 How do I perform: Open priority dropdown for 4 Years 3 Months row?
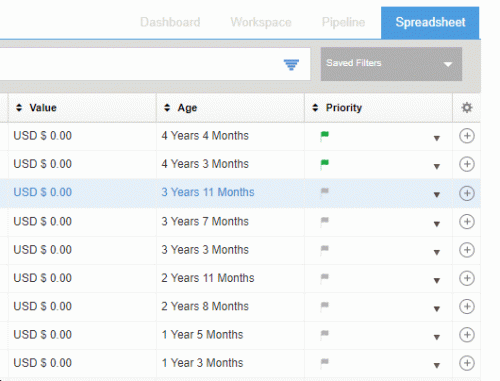click(x=437, y=166)
